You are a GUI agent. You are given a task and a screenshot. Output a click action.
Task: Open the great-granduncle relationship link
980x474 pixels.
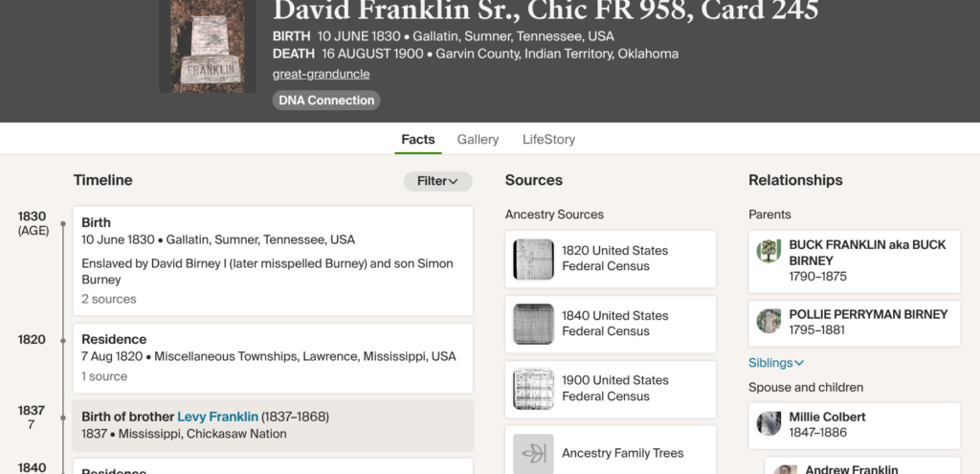point(321,74)
